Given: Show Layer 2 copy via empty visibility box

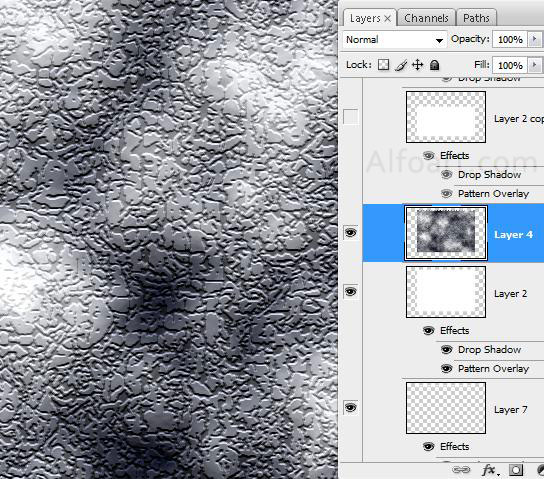Looking at the screenshot, I should (350, 117).
